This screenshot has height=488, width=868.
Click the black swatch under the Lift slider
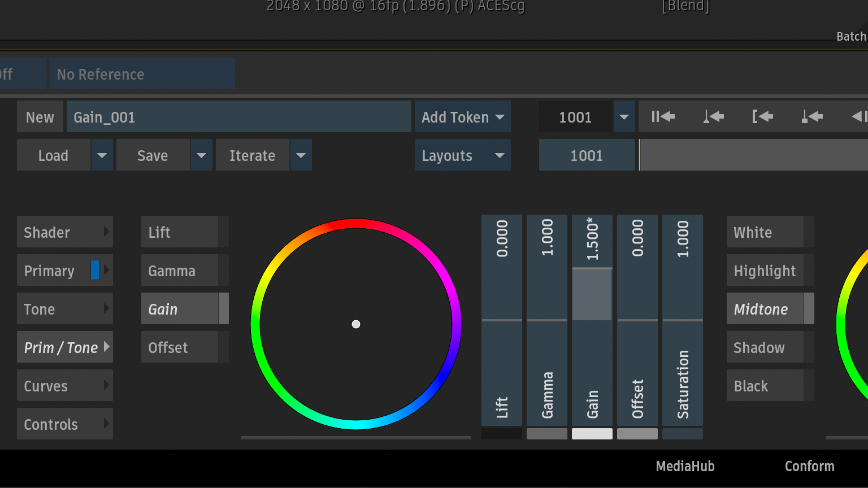click(502, 434)
